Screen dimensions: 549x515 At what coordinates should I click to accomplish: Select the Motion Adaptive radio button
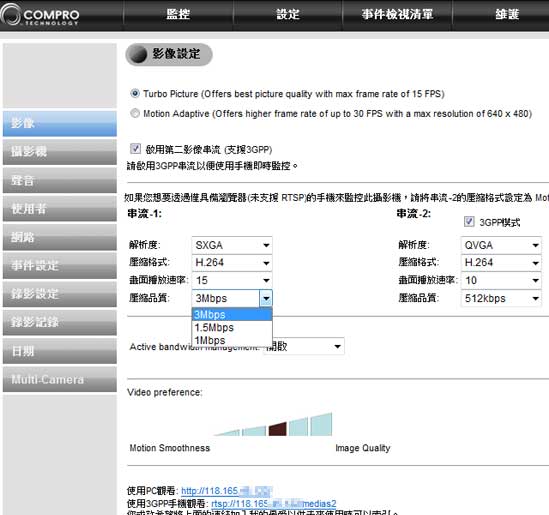coord(135,113)
